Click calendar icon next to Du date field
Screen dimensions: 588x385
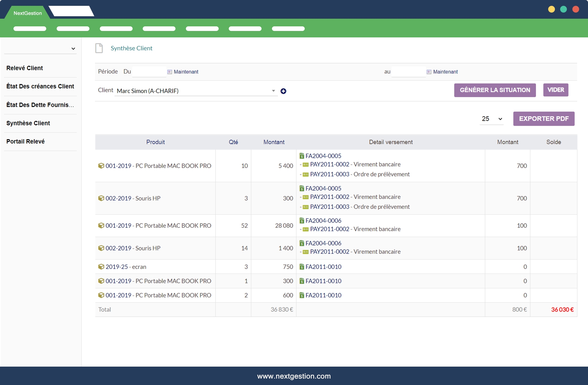169,72
